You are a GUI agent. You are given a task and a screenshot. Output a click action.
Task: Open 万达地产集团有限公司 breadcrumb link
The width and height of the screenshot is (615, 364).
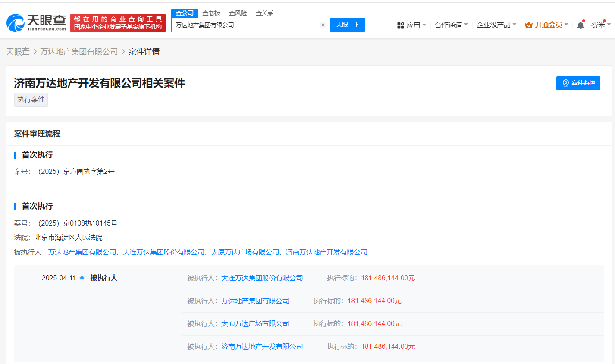coord(79,52)
